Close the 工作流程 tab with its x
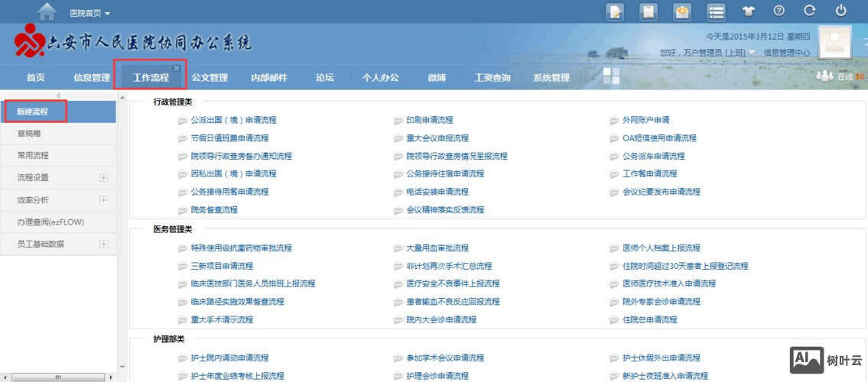This screenshot has width=868, height=382. [177, 68]
